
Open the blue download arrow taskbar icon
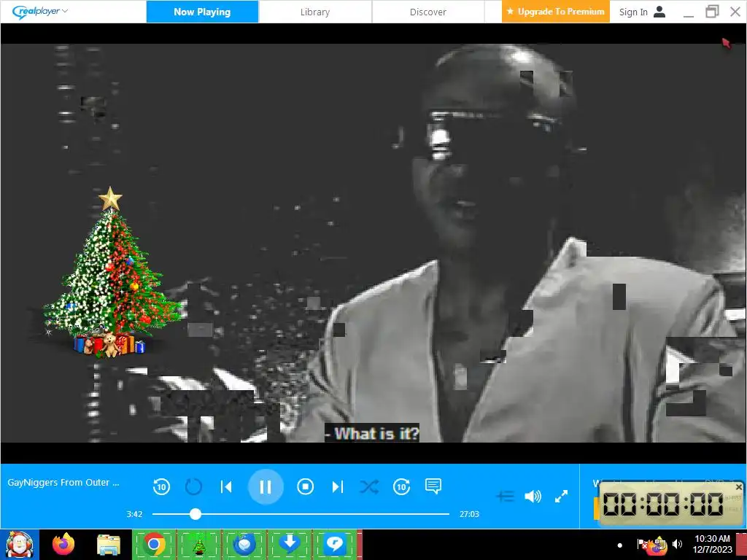[290, 545]
